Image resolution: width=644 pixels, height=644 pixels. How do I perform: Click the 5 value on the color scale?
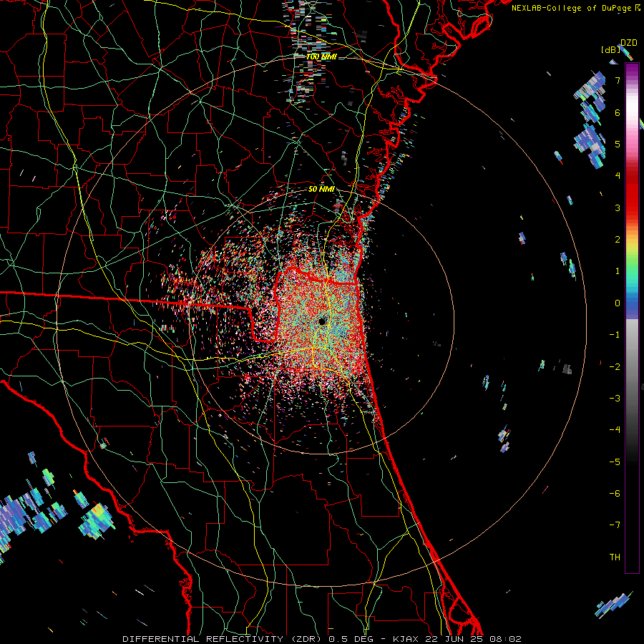click(x=618, y=144)
